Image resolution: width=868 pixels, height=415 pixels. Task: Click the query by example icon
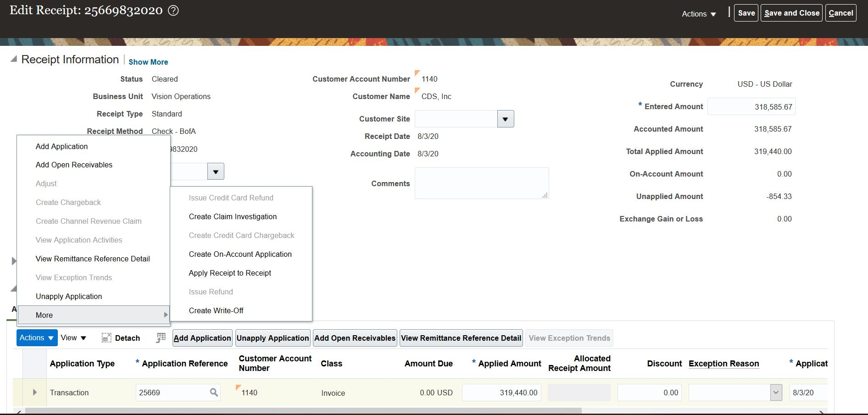(x=161, y=338)
